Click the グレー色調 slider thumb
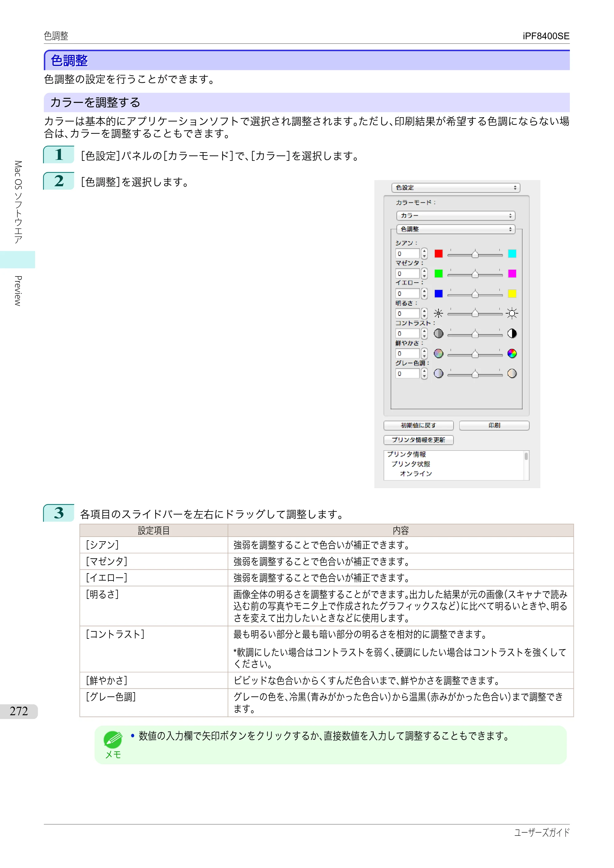614x868 pixels. coord(475,374)
